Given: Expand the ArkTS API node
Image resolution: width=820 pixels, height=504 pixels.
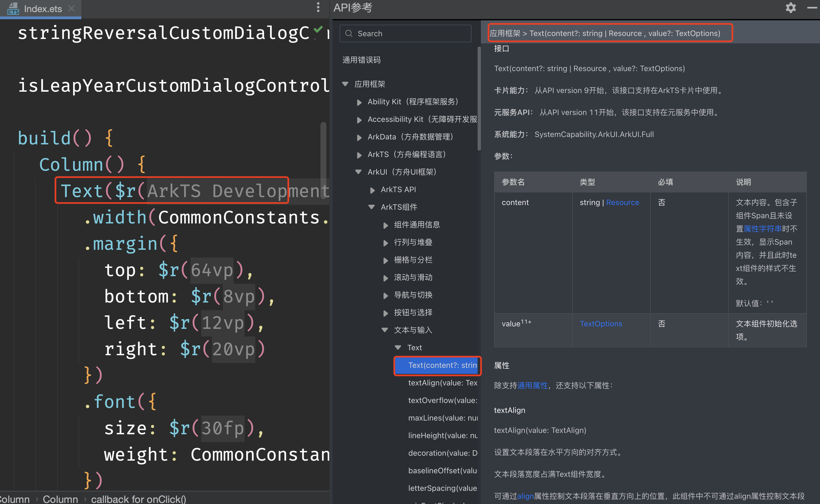Looking at the screenshot, I should 372,190.
